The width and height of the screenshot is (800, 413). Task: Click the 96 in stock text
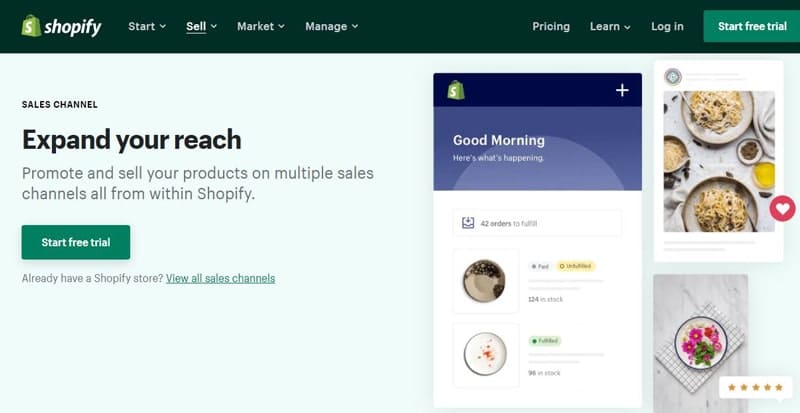(544, 373)
